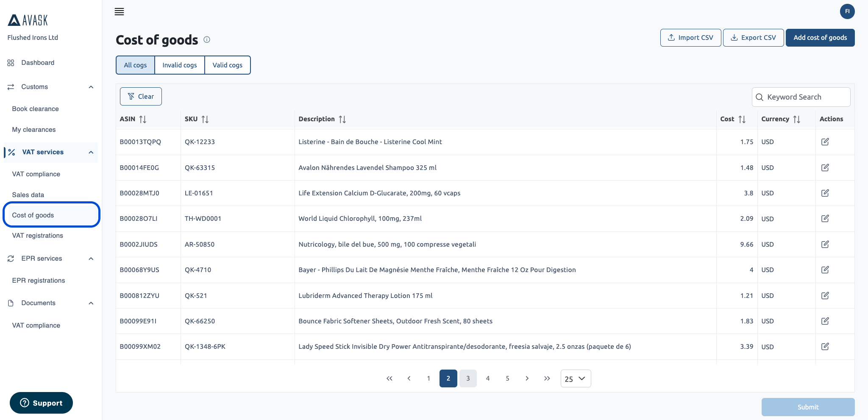The image size is (868, 420).
Task: Edit the Lady Speed Stick row
Action: point(825,346)
